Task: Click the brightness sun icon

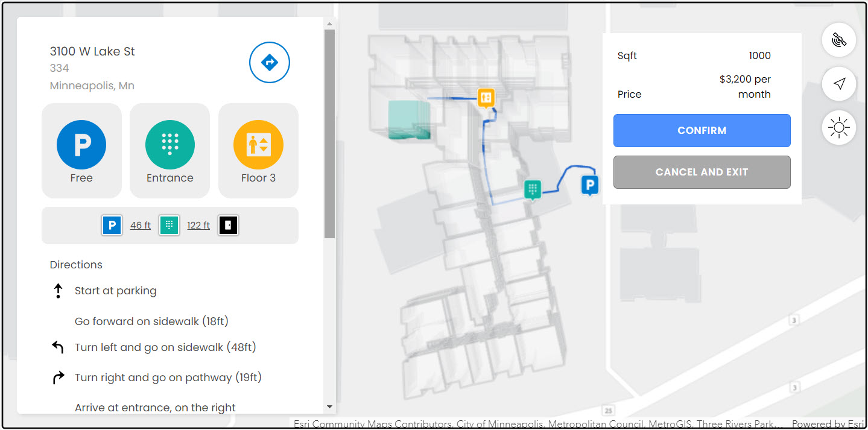Action: click(x=838, y=127)
